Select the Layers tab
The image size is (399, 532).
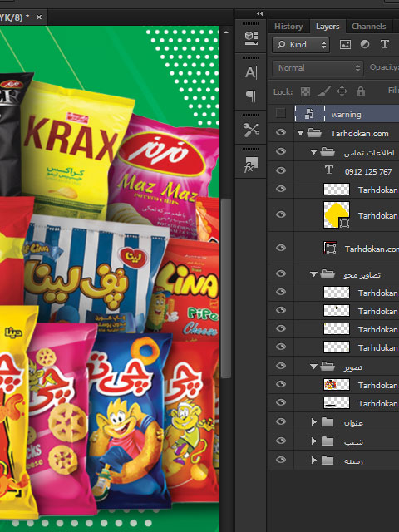[328, 27]
